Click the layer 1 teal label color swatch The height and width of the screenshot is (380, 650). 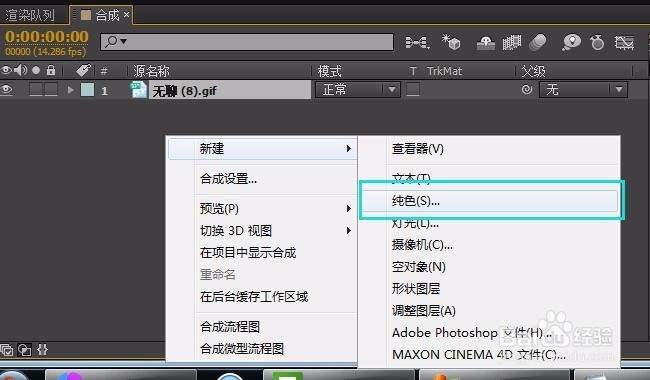pyautogui.click(x=87, y=90)
